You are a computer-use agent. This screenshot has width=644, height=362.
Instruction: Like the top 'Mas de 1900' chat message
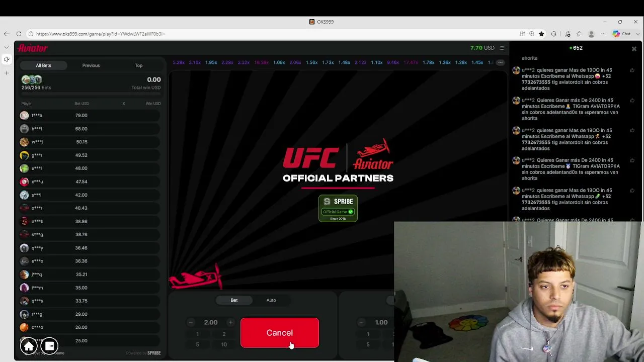coord(632,71)
